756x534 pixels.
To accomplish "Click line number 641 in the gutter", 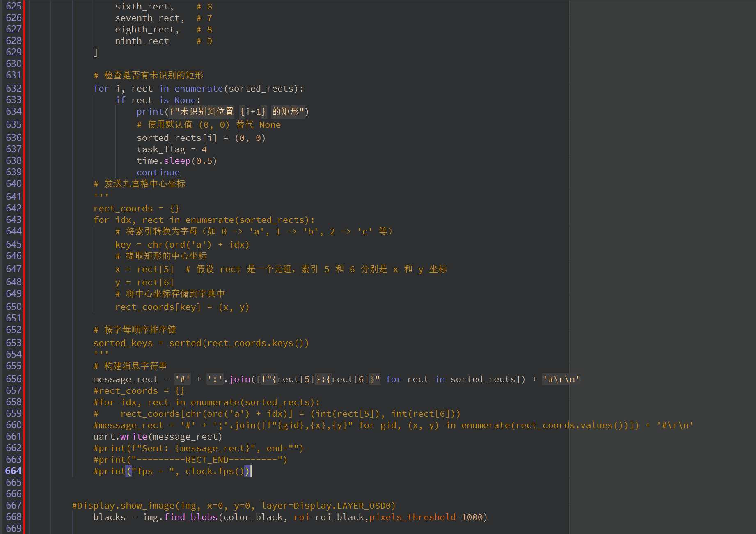I will [14, 197].
